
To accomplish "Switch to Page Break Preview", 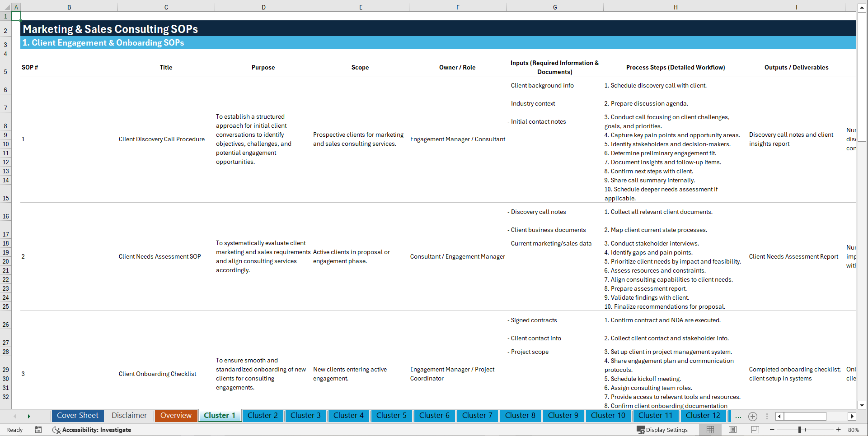I will [755, 430].
